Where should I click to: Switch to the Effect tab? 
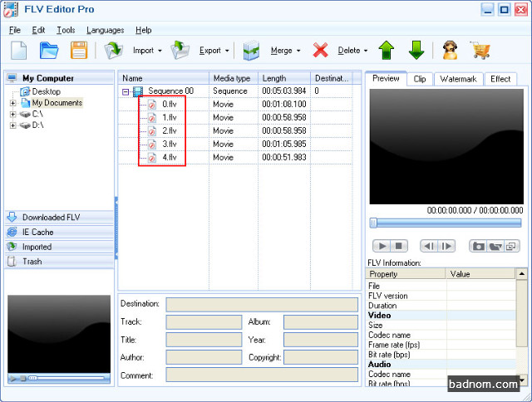point(500,79)
